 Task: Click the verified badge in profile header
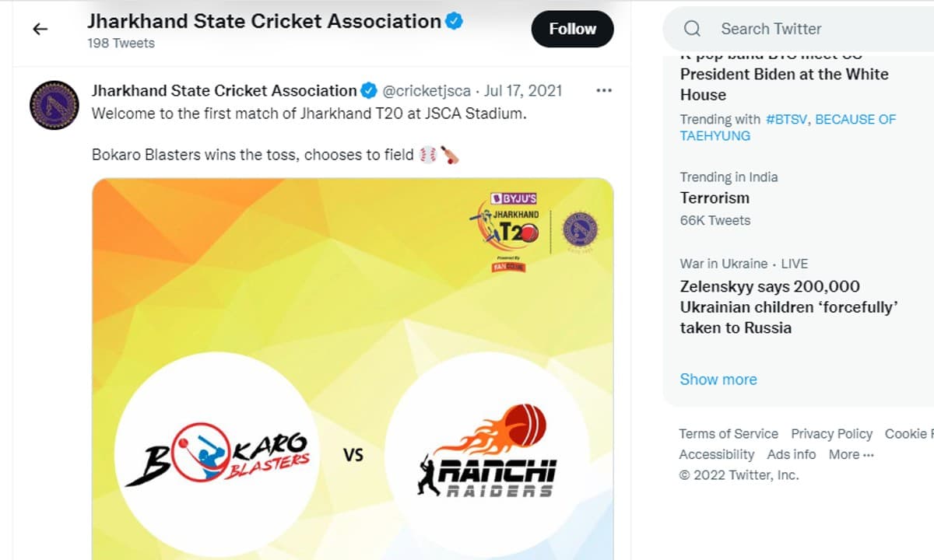click(x=454, y=21)
